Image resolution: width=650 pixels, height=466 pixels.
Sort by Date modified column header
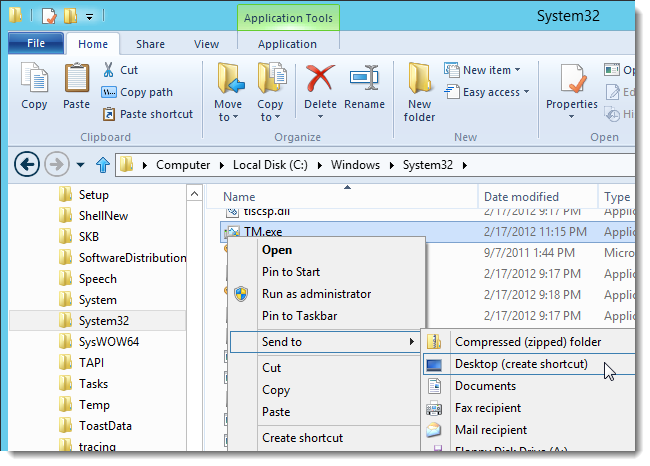(538, 197)
